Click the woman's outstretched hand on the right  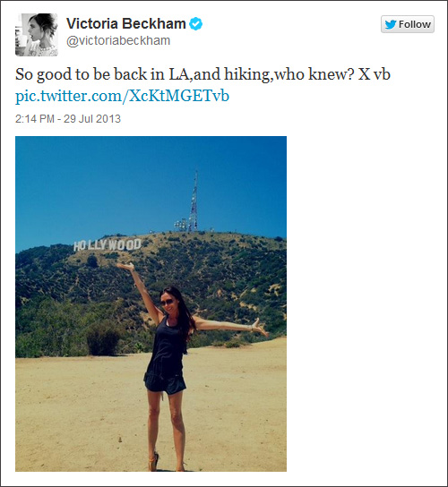pos(260,329)
